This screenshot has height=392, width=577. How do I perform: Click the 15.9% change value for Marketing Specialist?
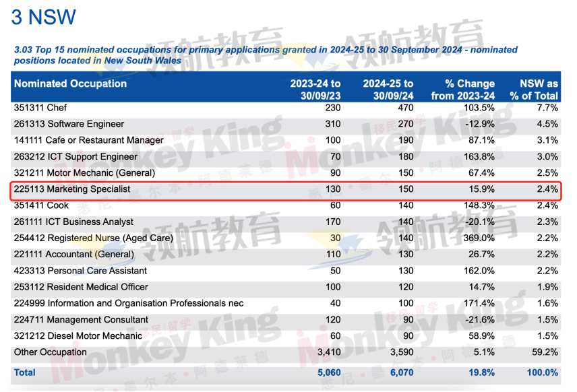point(481,189)
